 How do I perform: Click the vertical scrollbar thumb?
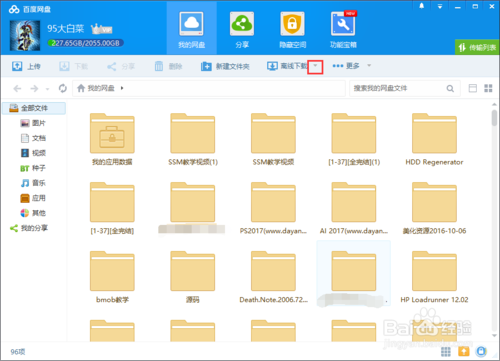494,118
